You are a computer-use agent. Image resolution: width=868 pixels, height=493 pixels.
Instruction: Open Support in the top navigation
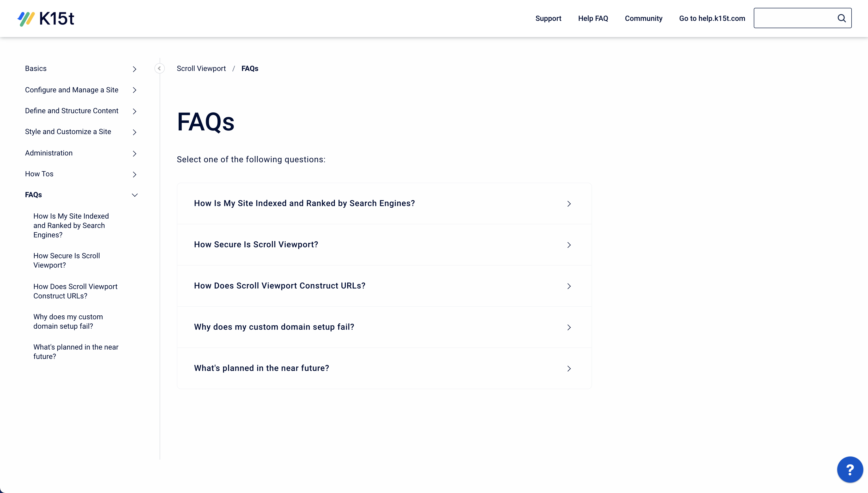pyautogui.click(x=548, y=18)
